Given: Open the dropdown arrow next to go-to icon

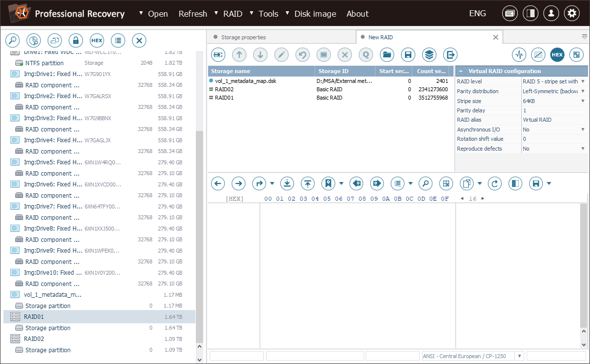Looking at the screenshot, I should pos(272,183).
